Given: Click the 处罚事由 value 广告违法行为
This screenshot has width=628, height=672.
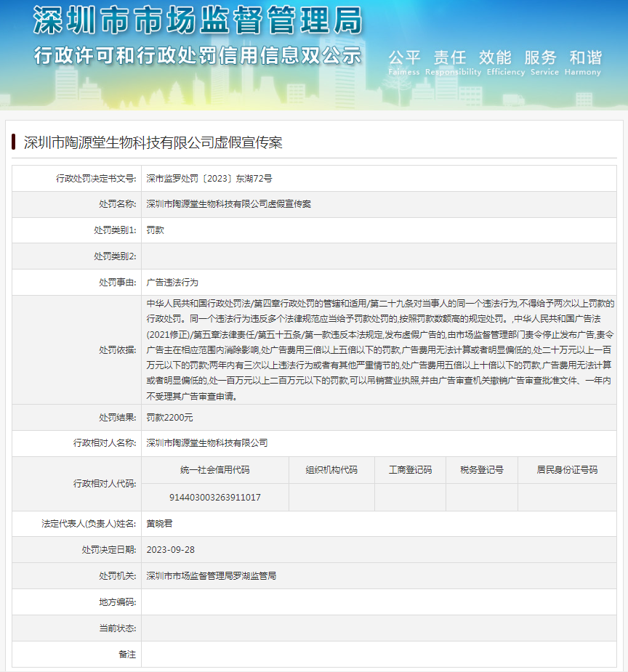Looking at the screenshot, I should click(172, 283).
